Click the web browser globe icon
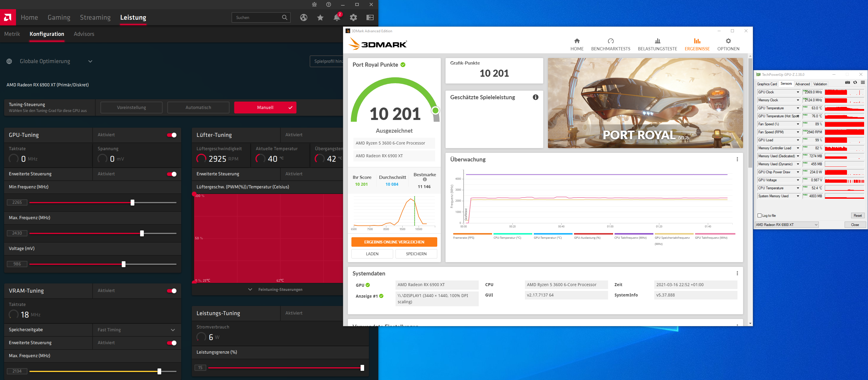This screenshot has width=868, height=380. [x=304, y=17]
